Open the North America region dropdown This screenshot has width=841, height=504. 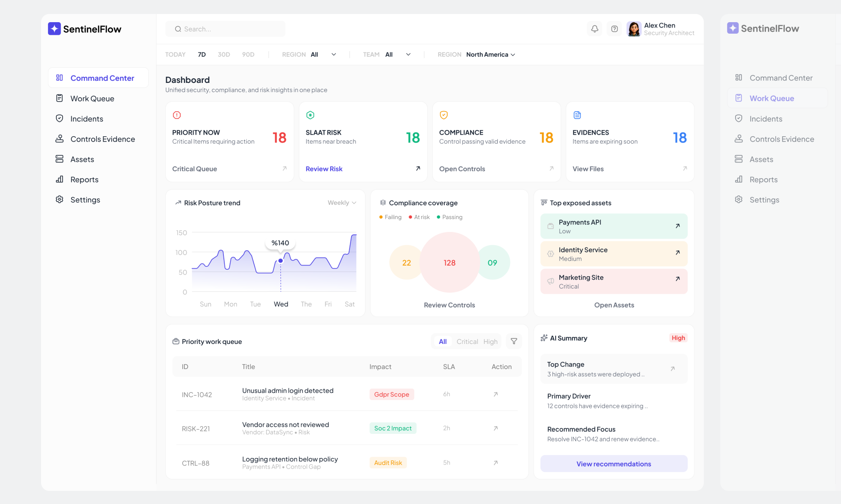click(x=490, y=55)
